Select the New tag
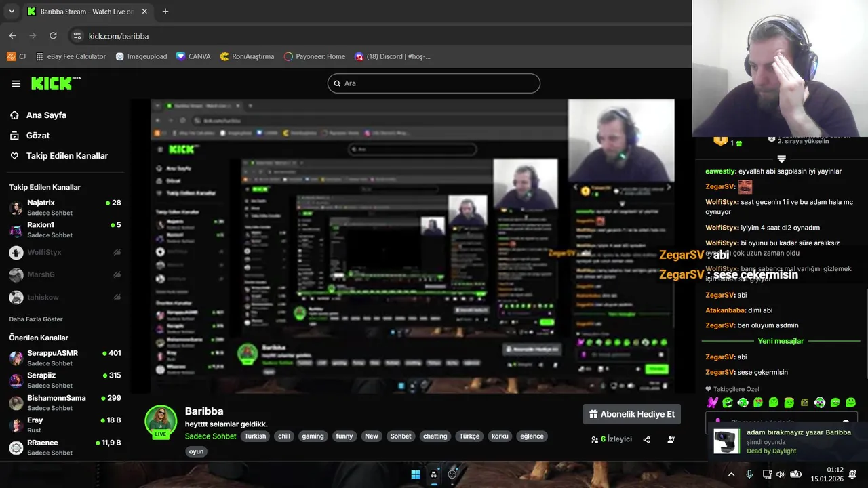Viewport: 868px width, 488px height. tap(372, 436)
